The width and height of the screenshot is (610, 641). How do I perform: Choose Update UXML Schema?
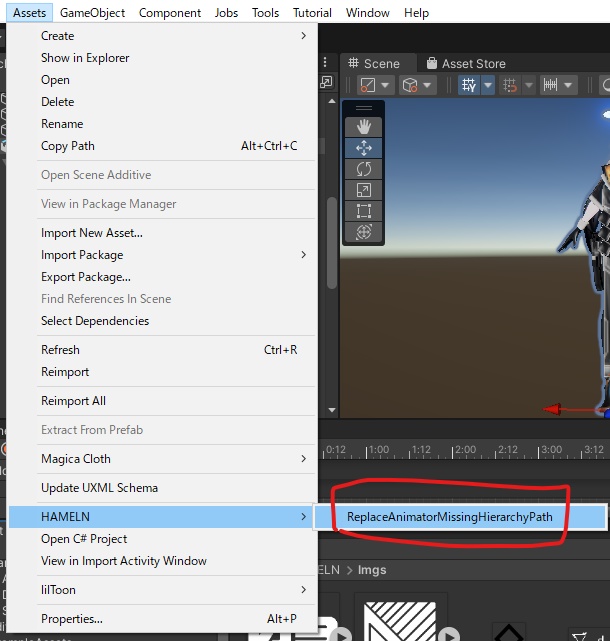(163, 488)
